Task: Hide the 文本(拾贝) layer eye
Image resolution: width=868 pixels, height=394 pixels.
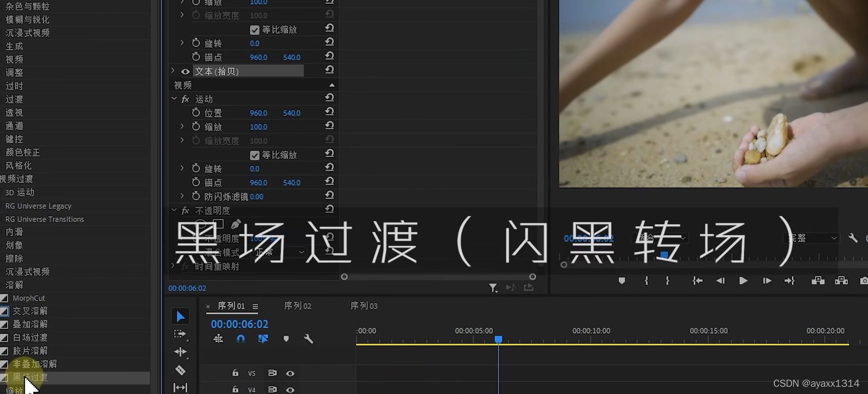Action: click(185, 71)
